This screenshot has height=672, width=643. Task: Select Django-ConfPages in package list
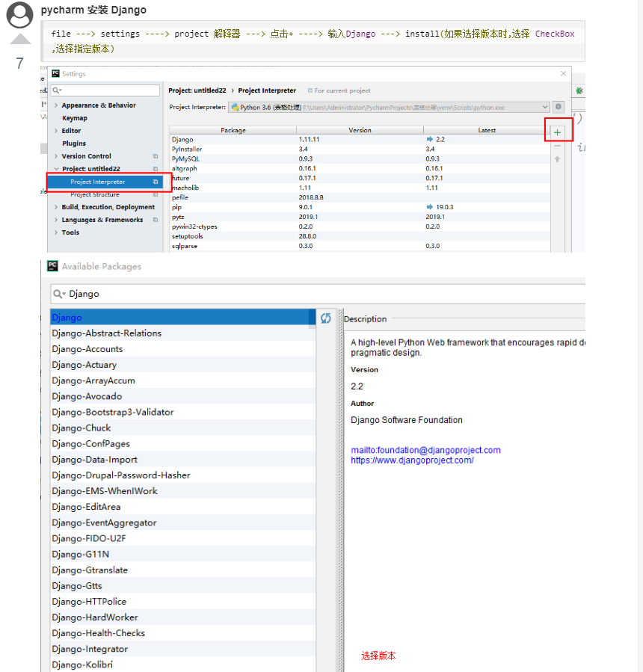point(183,443)
